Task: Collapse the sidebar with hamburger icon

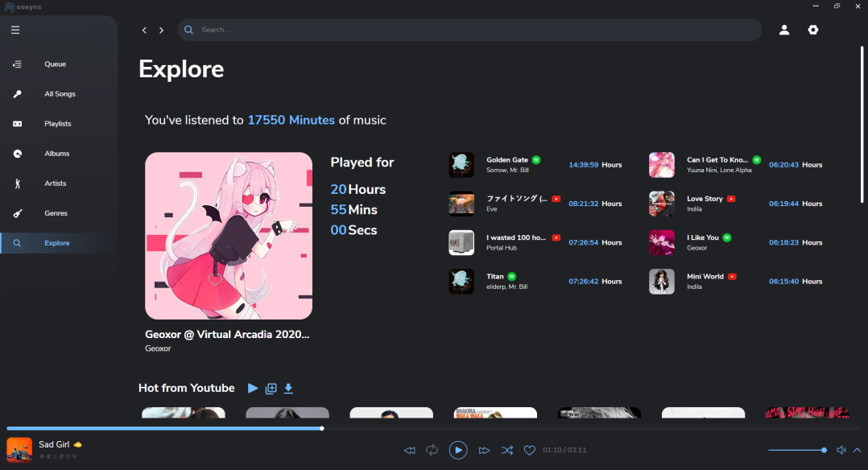Action: coord(15,30)
